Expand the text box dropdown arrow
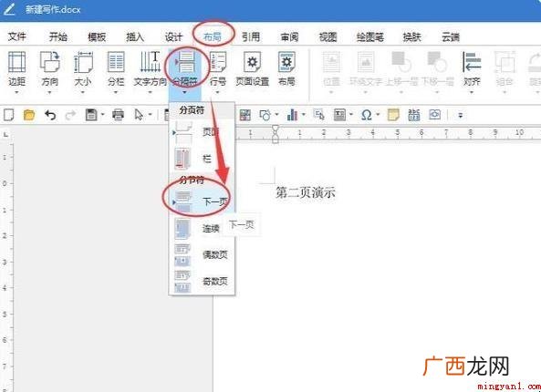 351,115
